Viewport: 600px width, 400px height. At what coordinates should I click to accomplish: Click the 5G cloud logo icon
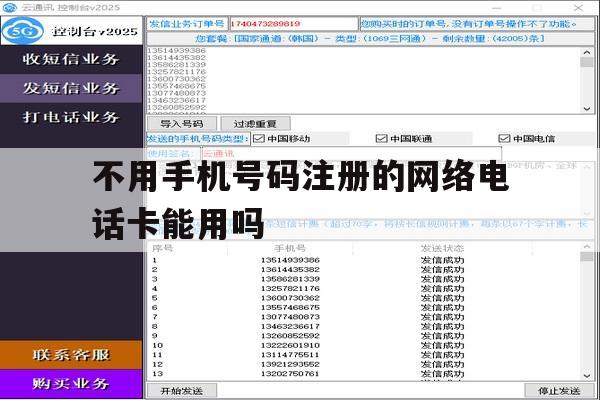(x=23, y=30)
